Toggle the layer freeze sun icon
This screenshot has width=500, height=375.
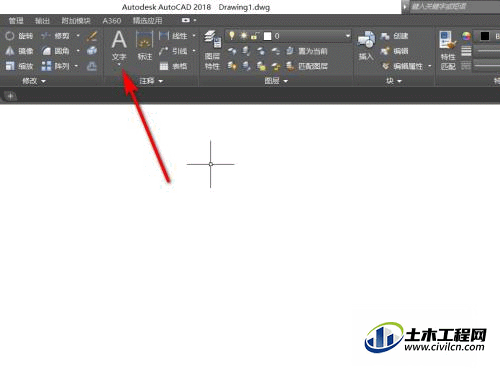click(x=244, y=36)
